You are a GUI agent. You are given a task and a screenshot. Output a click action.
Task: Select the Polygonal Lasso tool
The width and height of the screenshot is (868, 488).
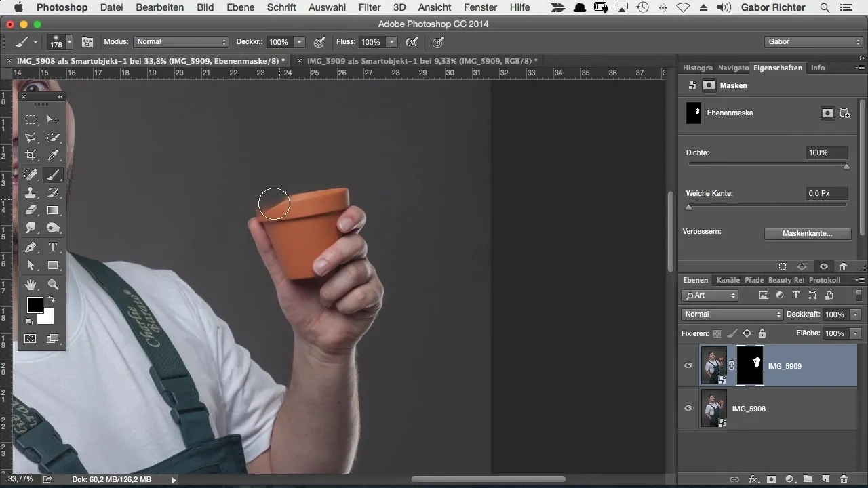[31, 138]
